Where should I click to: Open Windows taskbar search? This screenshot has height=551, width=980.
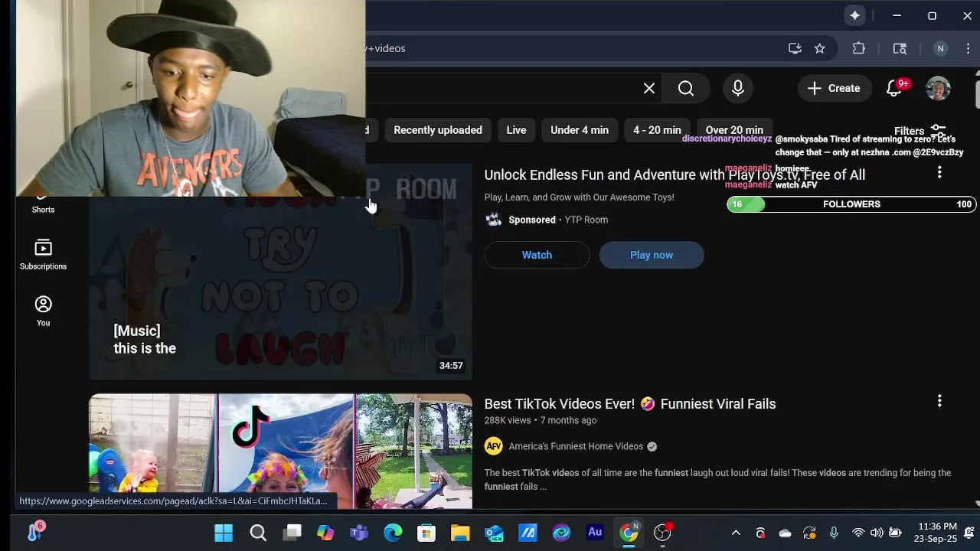tap(258, 533)
